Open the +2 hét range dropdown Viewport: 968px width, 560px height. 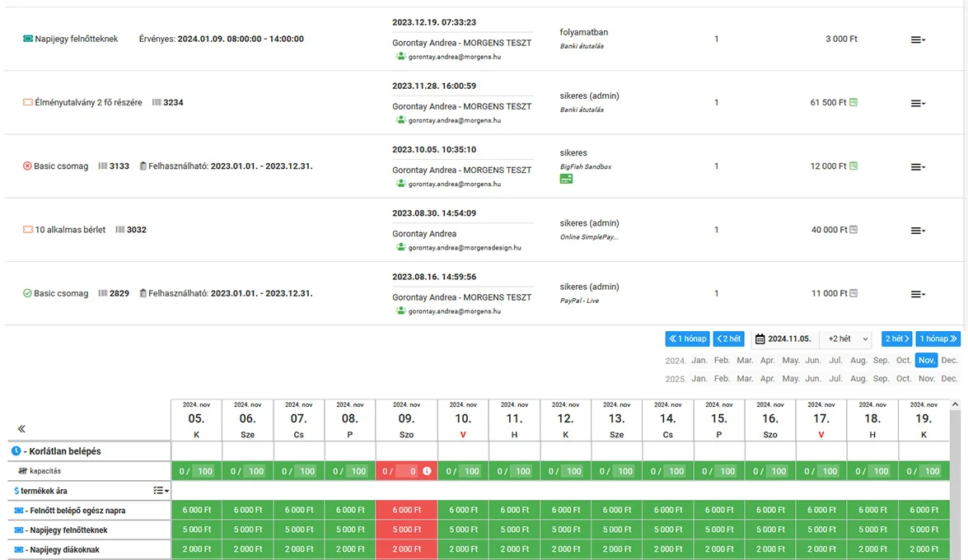tap(847, 338)
